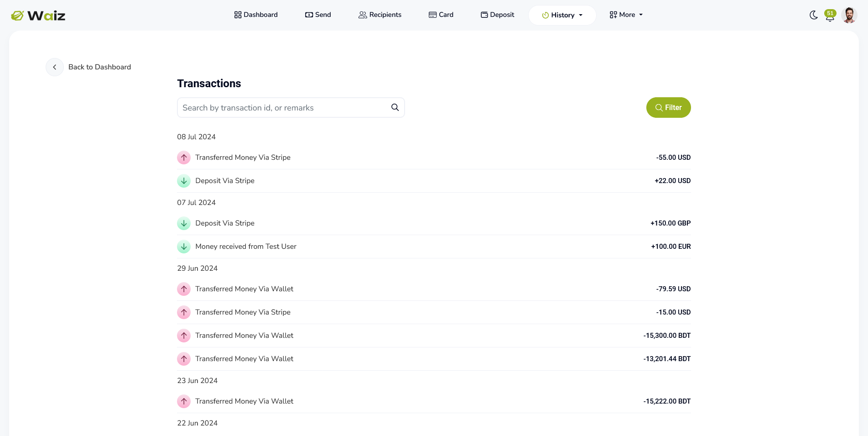Click the back arrow beside Back to Dashboard
This screenshot has width=868, height=436.
point(55,67)
